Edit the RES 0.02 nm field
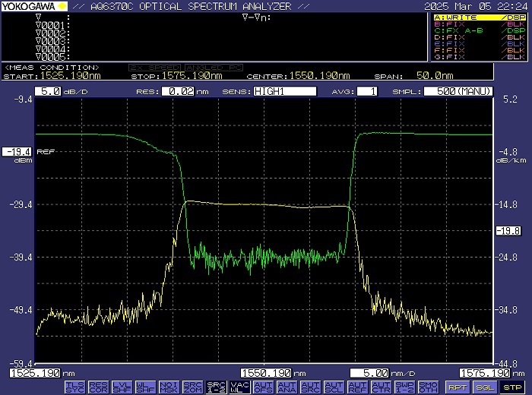Image resolution: width=532 pixels, height=395 pixels. 178,91
